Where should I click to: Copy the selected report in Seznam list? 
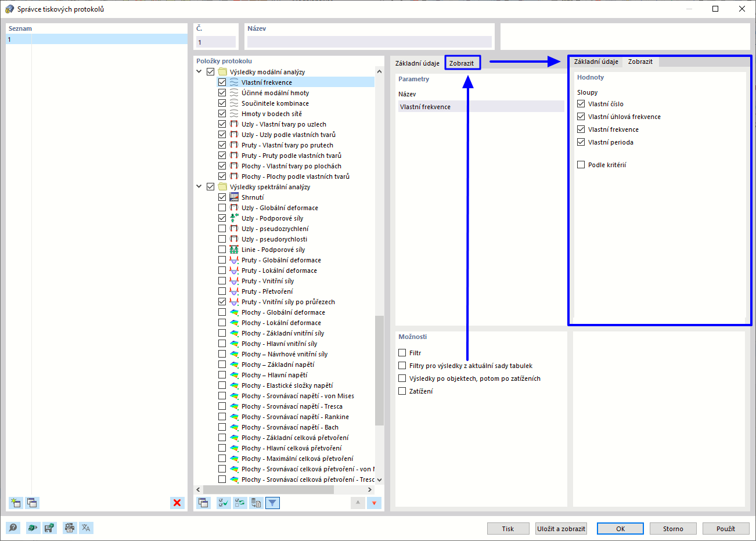point(32,503)
